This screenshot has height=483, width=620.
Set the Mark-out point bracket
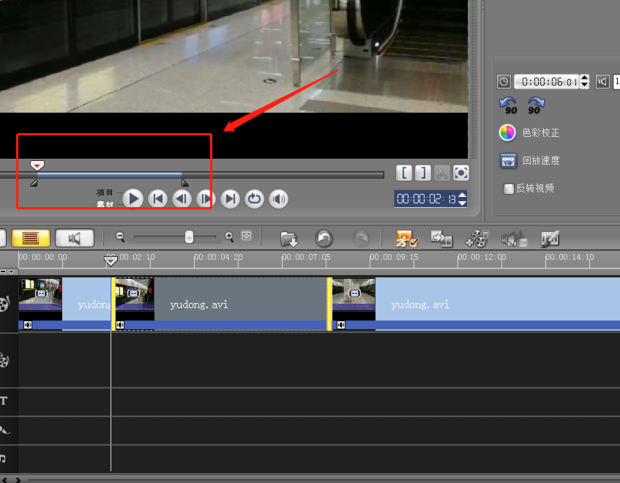(x=423, y=173)
